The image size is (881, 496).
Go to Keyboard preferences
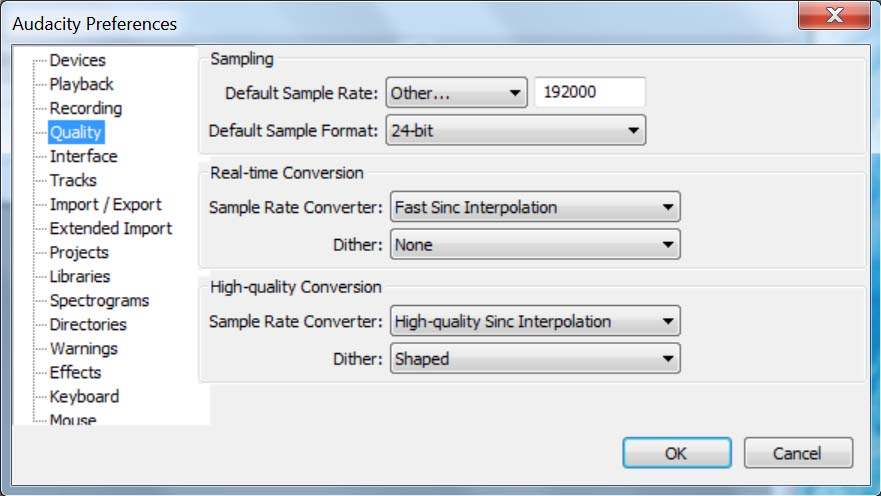tap(84, 396)
